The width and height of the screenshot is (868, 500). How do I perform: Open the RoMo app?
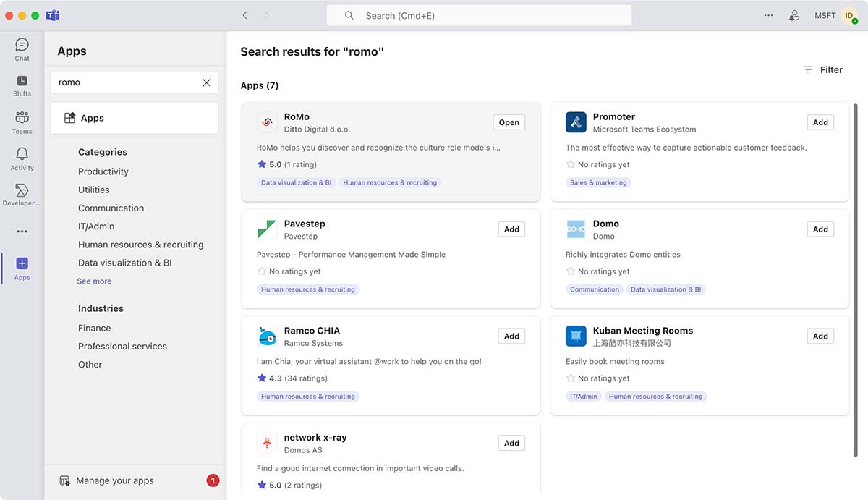[509, 122]
